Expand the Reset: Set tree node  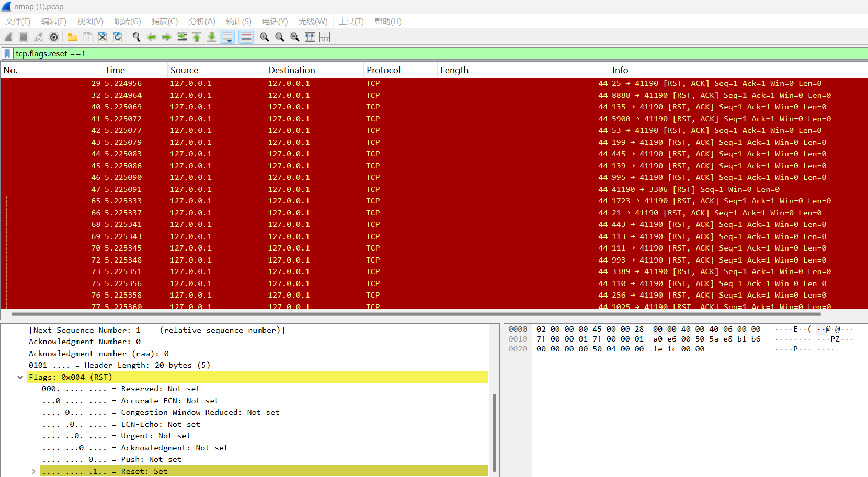(33, 471)
